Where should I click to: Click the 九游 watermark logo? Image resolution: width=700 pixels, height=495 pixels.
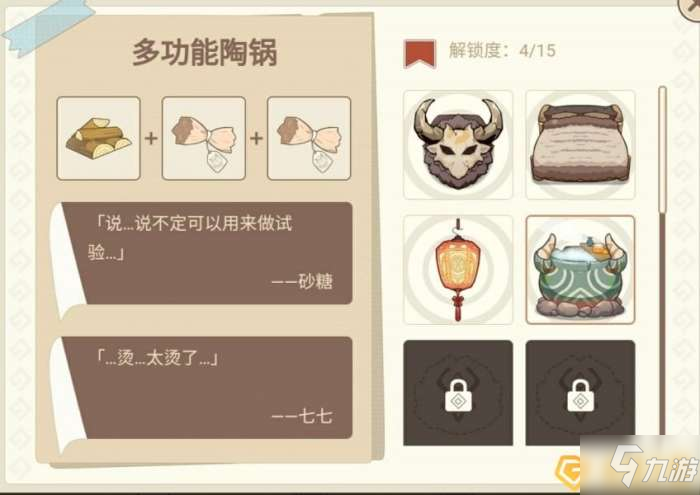[x=654, y=466]
